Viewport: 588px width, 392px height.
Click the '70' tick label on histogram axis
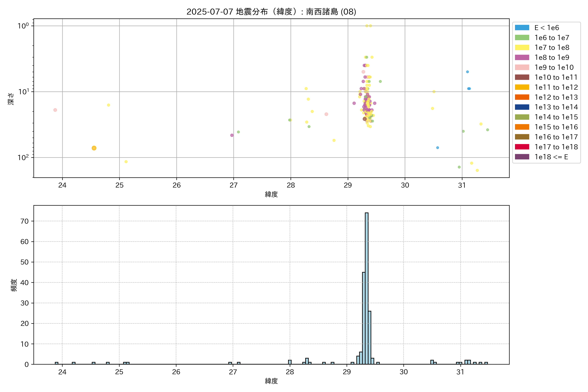click(x=24, y=221)
